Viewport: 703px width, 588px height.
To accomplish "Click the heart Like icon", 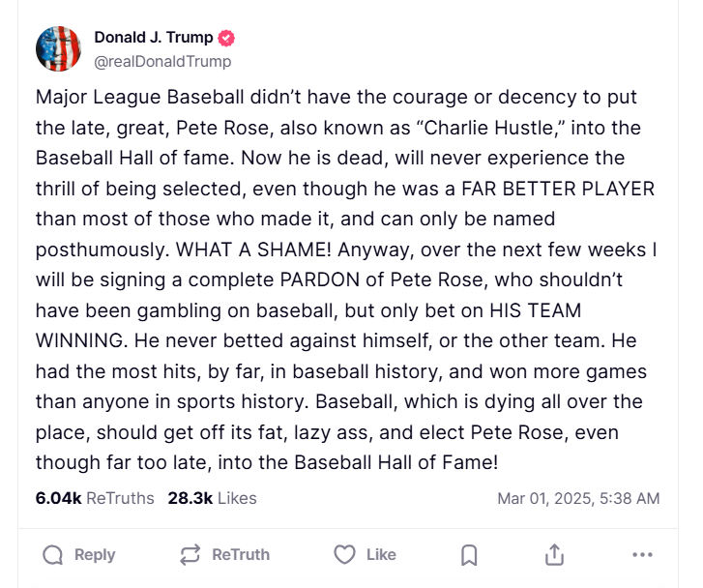I will coord(344,555).
